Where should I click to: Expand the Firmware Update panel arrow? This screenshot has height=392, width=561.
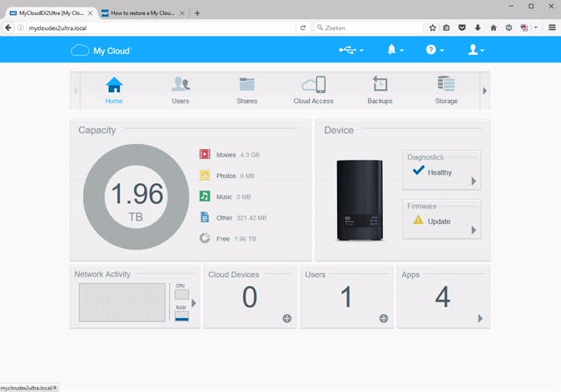point(474,230)
